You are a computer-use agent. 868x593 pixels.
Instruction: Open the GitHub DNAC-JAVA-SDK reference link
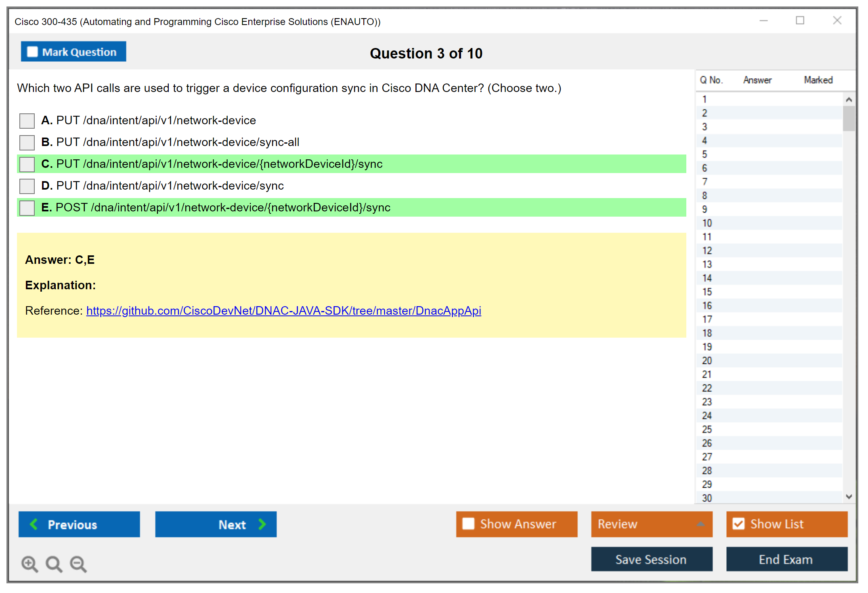(x=283, y=311)
